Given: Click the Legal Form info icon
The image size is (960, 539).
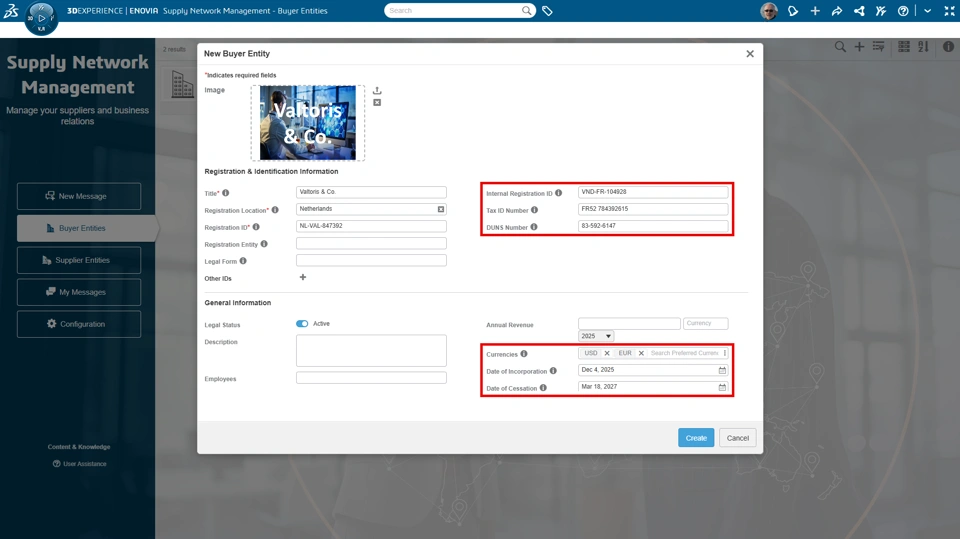Looking at the screenshot, I should (x=243, y=261).
